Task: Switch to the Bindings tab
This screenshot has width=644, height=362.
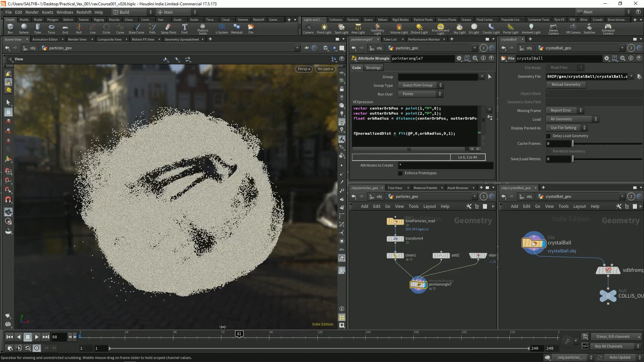Action: pyautogui.click(x=373, y=68)
